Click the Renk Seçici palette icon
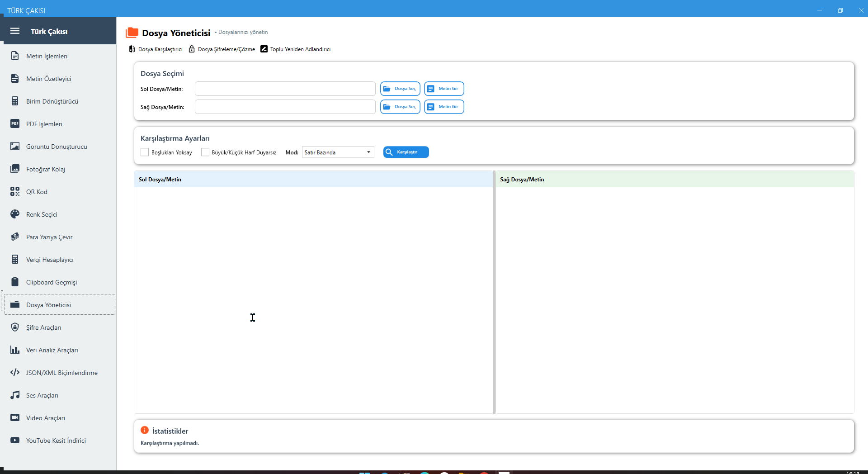Screen dimensions: 868x474 click(x=15, y=214)
